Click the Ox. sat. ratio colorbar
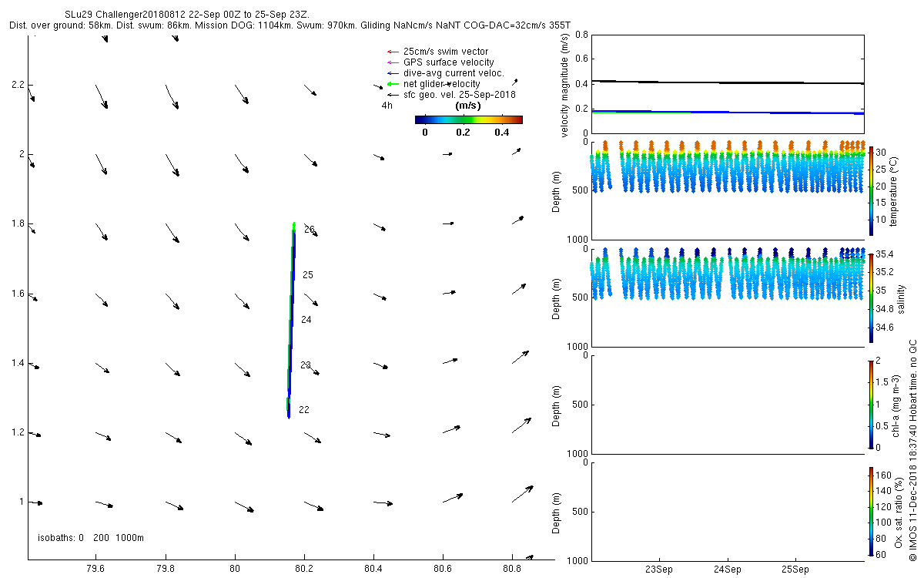Image resolution: width=924 pixels, height=578 pixels. pyautogui.click(x=871, y=511)
